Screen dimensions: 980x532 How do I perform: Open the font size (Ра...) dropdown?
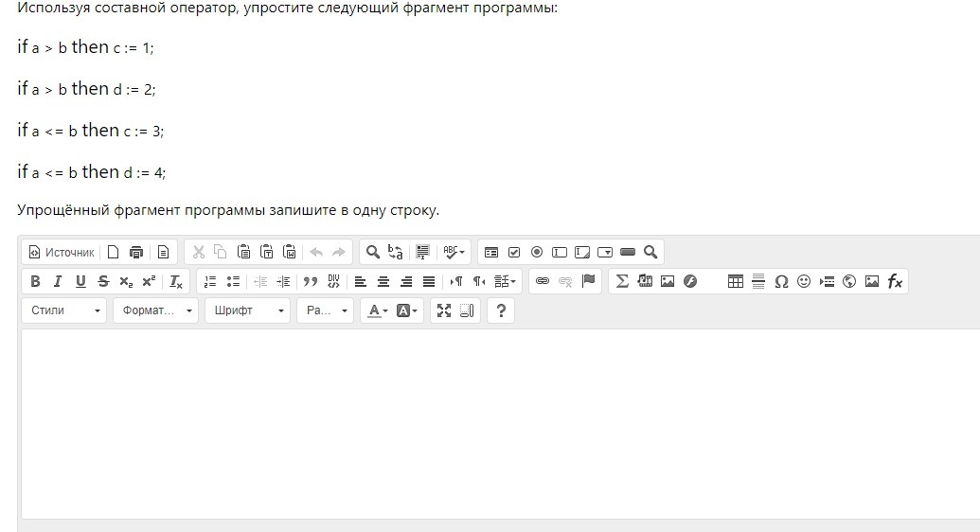[x=326, y=310]
